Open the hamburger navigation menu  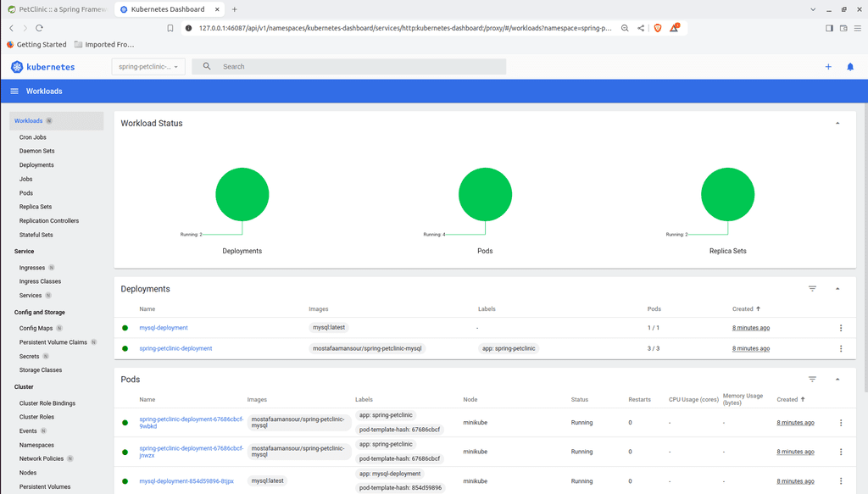[x=14, y=92]
